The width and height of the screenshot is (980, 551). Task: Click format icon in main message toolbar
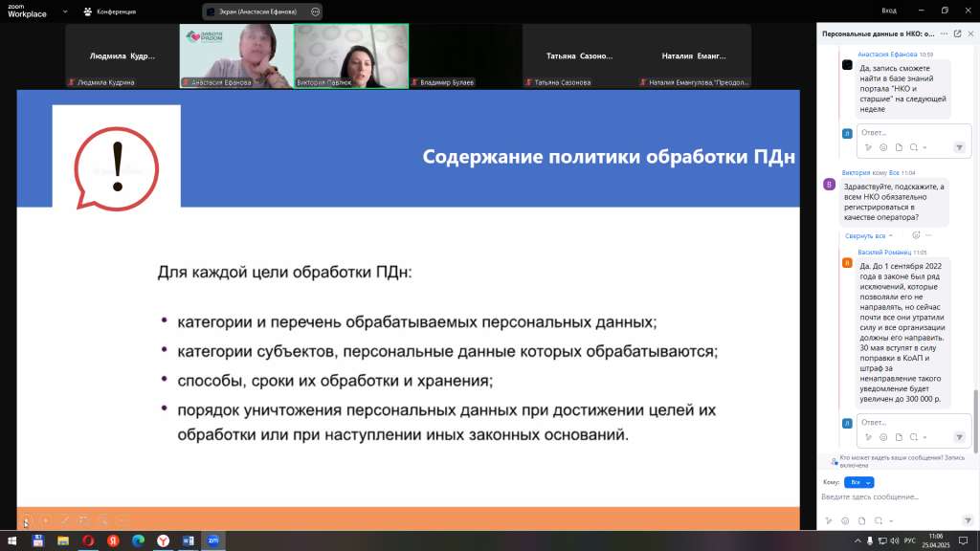click(829, 520)
